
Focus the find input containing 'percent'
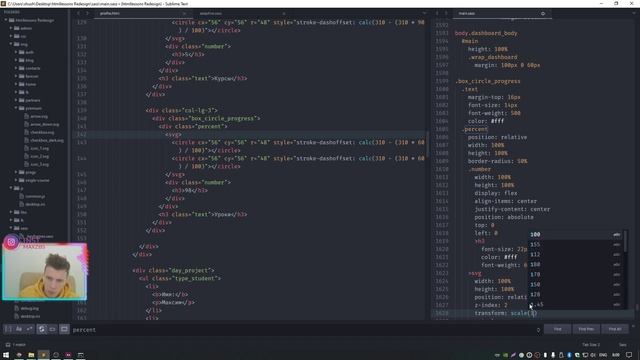tap(302, 330)
